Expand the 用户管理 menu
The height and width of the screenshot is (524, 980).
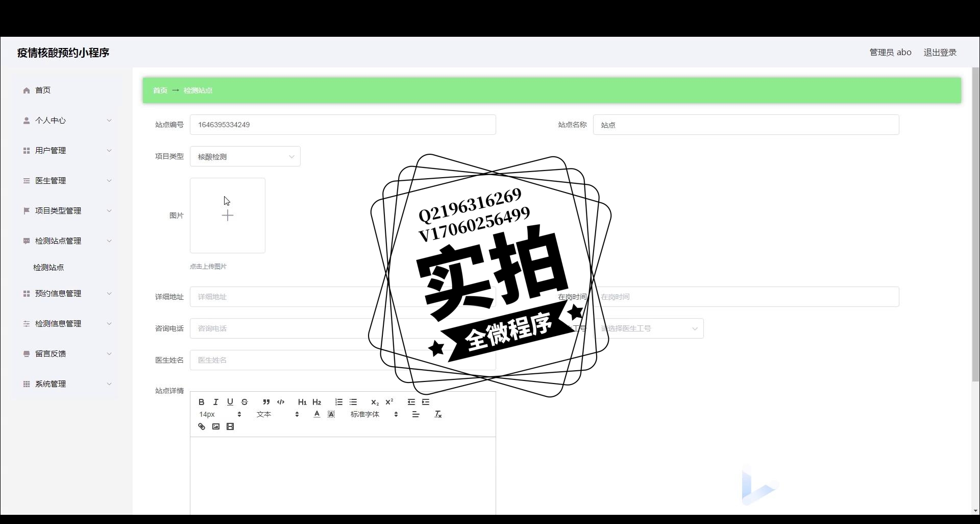click(x=66, y=150)
